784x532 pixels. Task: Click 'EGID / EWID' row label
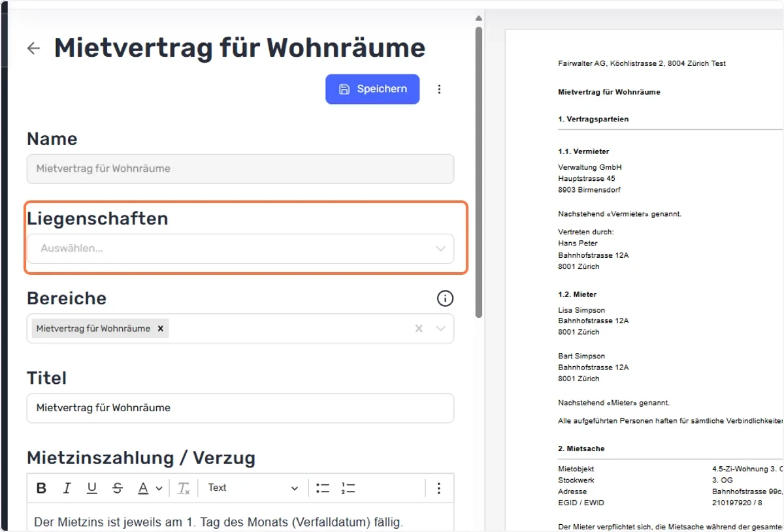(x=580, y=503)
